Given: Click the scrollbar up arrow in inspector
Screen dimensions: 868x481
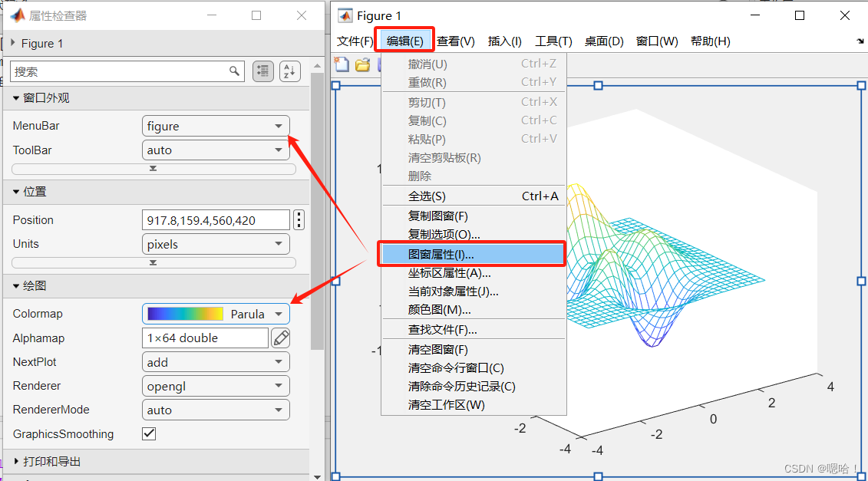Looking at the screenshot, I should point(317,66).
